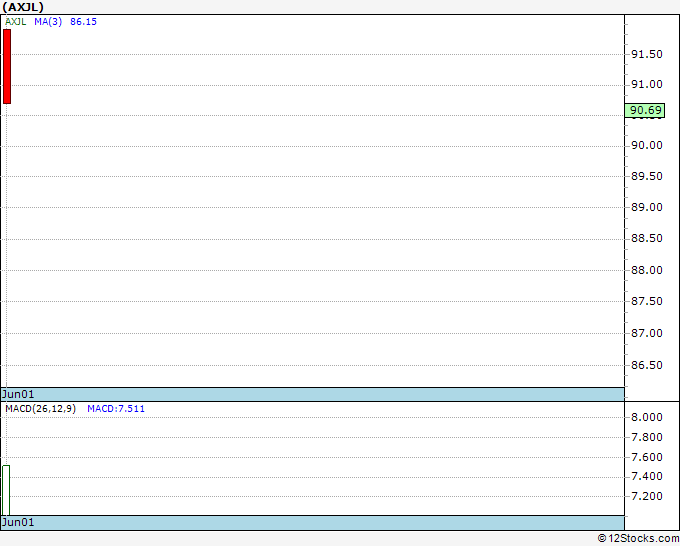Click the 7.800 MACD axis label
This screenshot has width=680, height=546.
647,437
